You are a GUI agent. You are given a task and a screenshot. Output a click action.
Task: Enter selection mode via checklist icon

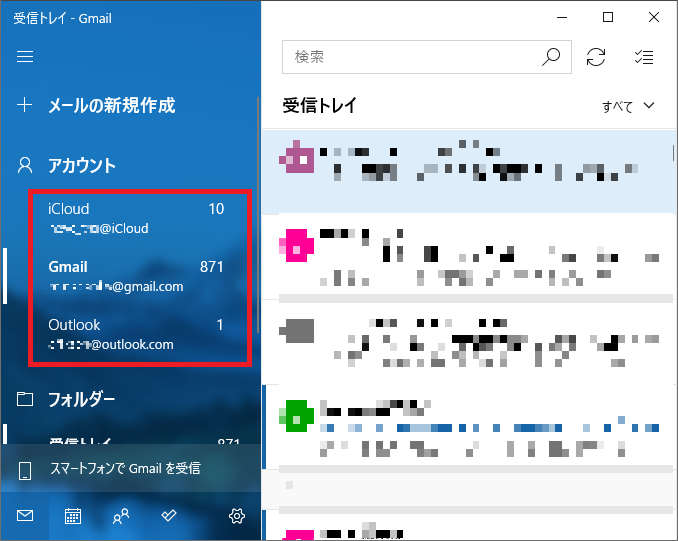click(644, 57)
